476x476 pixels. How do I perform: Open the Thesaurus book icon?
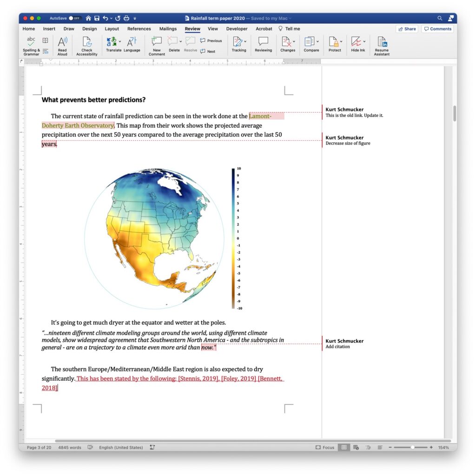tap(45, 40)
